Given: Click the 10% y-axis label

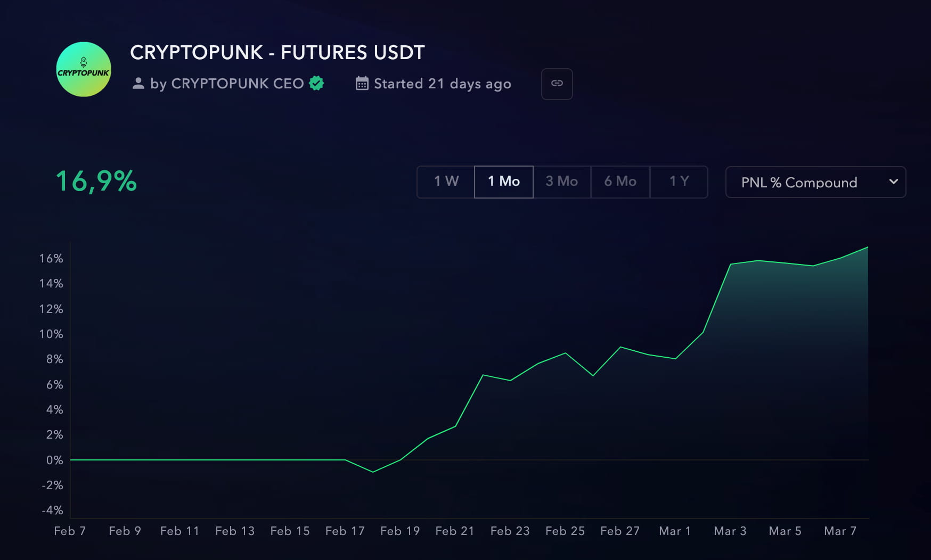Looking at the screenshot, I should pos(51,334).
